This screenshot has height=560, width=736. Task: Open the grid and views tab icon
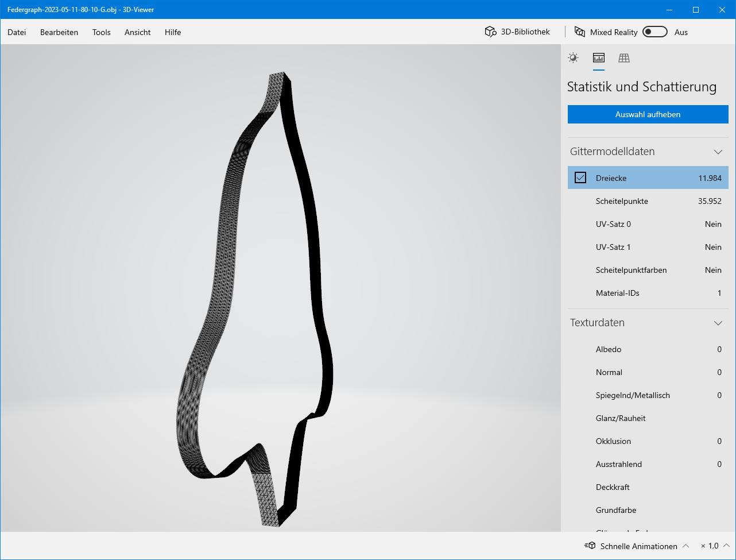624,57
